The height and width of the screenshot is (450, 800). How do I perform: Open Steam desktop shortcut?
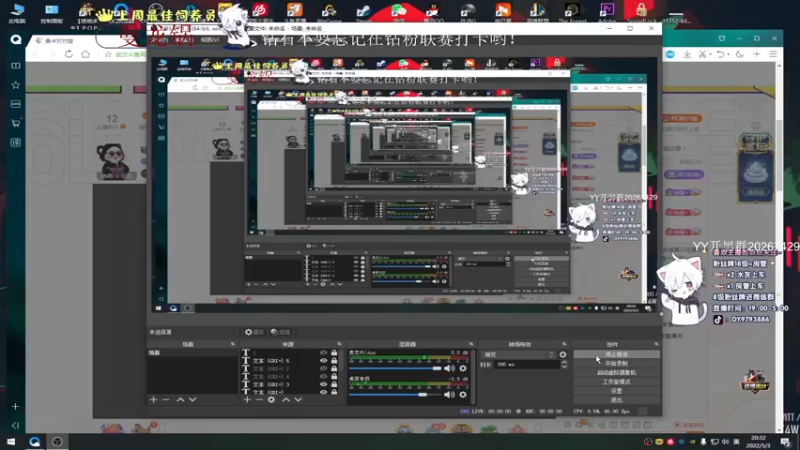363,12
